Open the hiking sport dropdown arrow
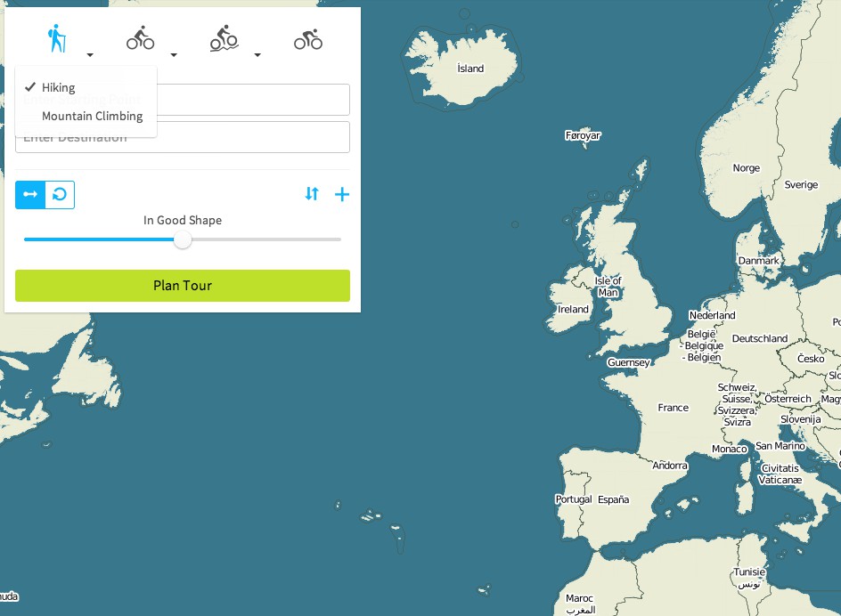The width and height of the screenshot is (841, 616). pyautogui.click(x=90, y=55)
